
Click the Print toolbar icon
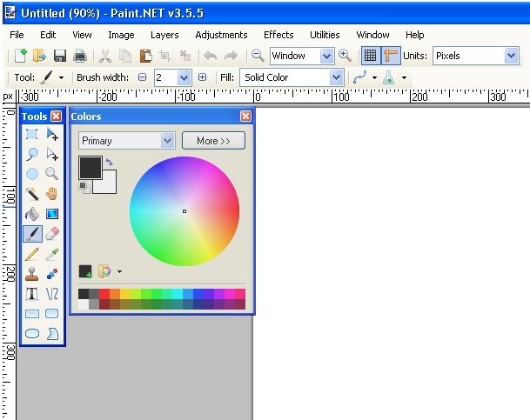tap(80, 56)
